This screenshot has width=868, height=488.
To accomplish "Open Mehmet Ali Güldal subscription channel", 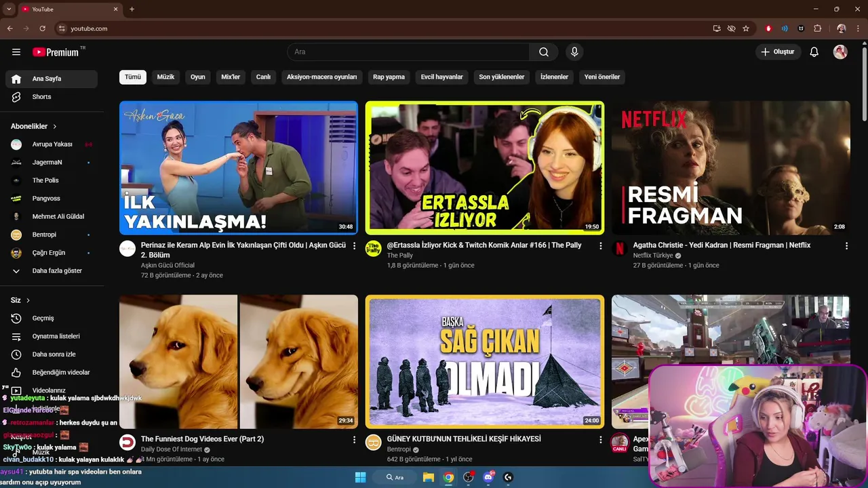I will pyautogui.click(x=52, y=217).
